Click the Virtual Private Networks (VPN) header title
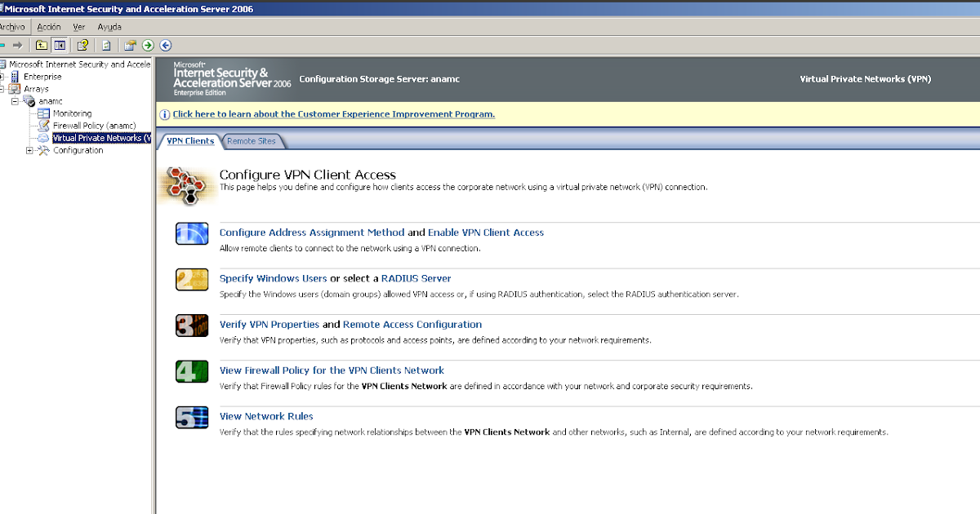 click(x=865, y=79)
